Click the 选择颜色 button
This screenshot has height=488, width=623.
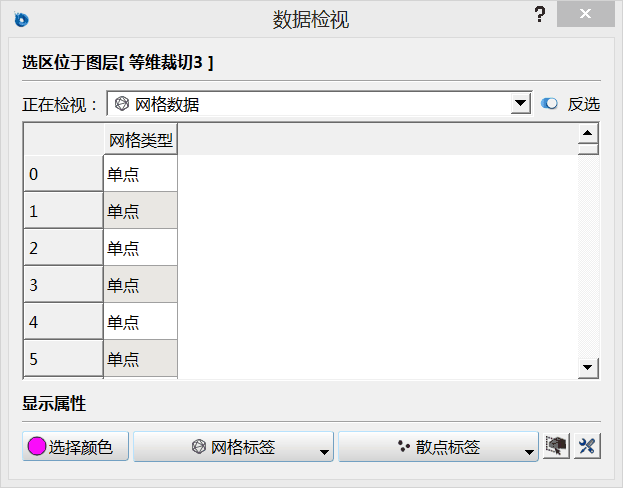tap(75, 447)
